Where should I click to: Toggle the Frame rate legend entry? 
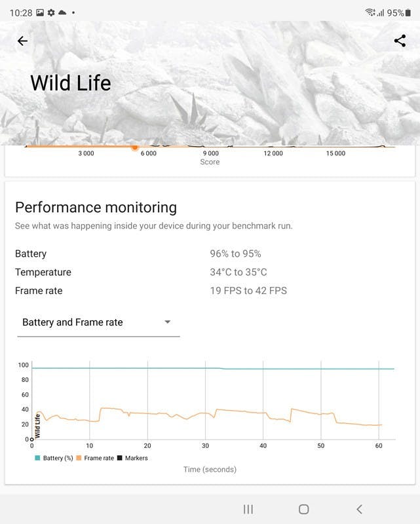(x=95, y=458)
